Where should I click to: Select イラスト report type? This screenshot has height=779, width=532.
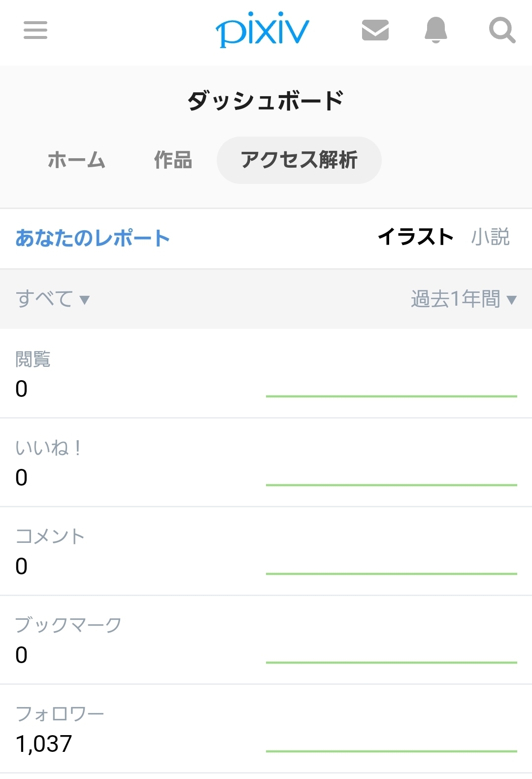click(x=416, y=237)
